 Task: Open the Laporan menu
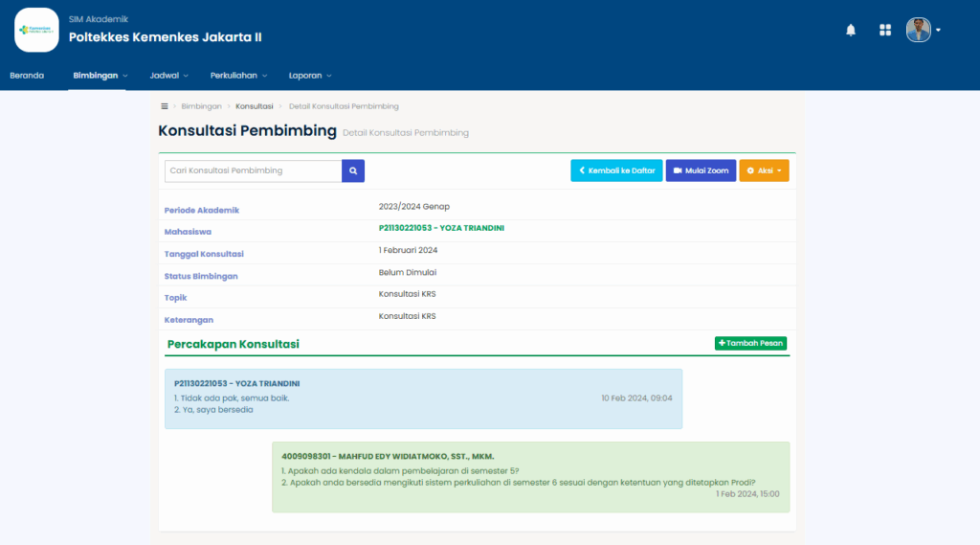(x=309, y=76)
